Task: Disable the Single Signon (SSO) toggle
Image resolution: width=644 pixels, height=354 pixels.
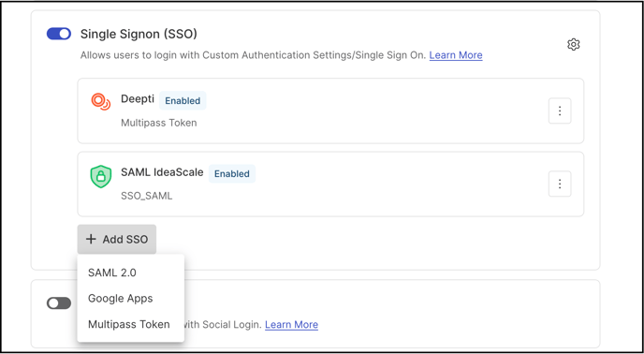Action: pos(59,34)
